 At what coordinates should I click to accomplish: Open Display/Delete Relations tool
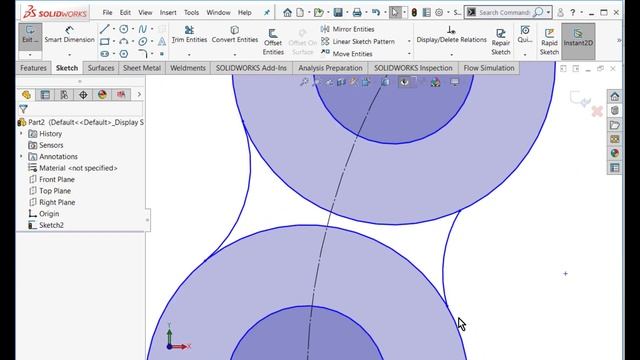(x=451, y=35)
